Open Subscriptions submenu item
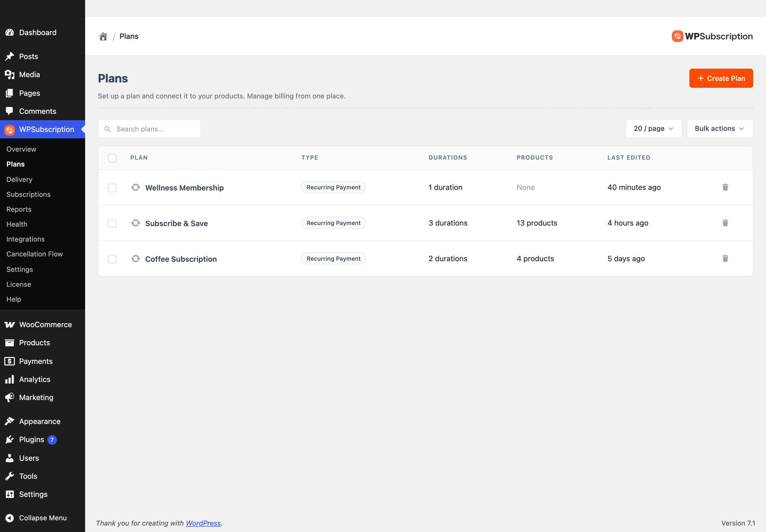The image size is (766, 532). coord(28,194)
